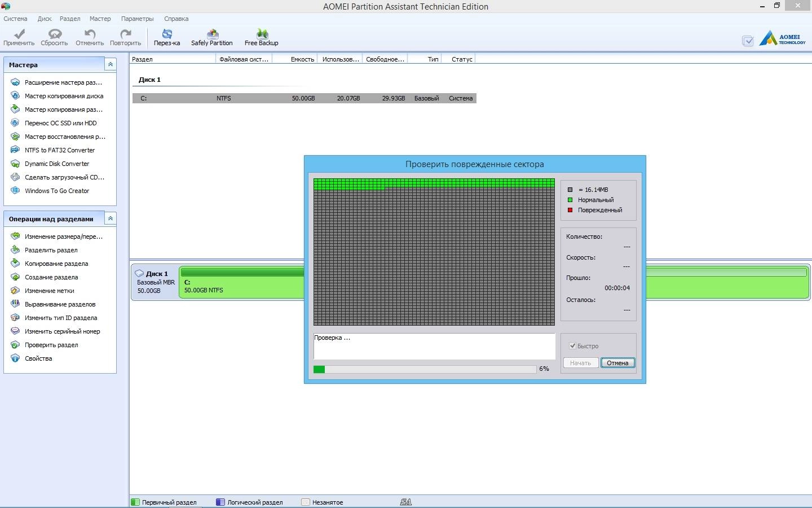Click the AOMEI Technology logo
812x508 pixels.
click(x=783, y=38)
